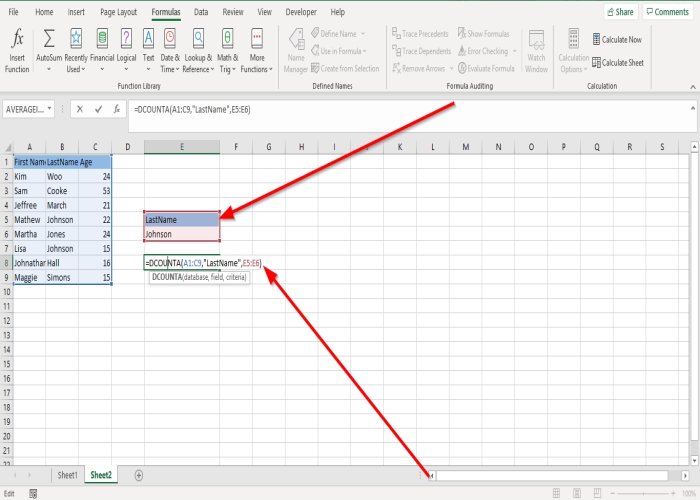
Task: Open the Name Manager
Action: [x=296, y=50]
